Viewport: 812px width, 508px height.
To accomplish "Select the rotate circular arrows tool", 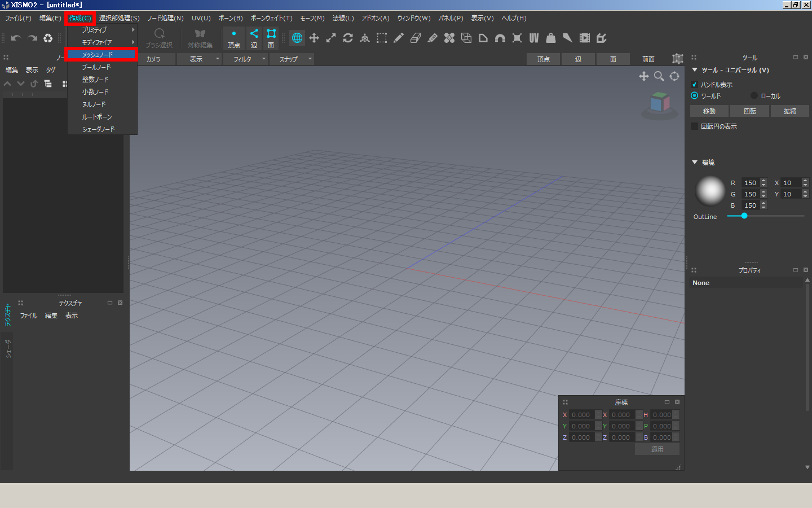I will [x=348, y=38].
